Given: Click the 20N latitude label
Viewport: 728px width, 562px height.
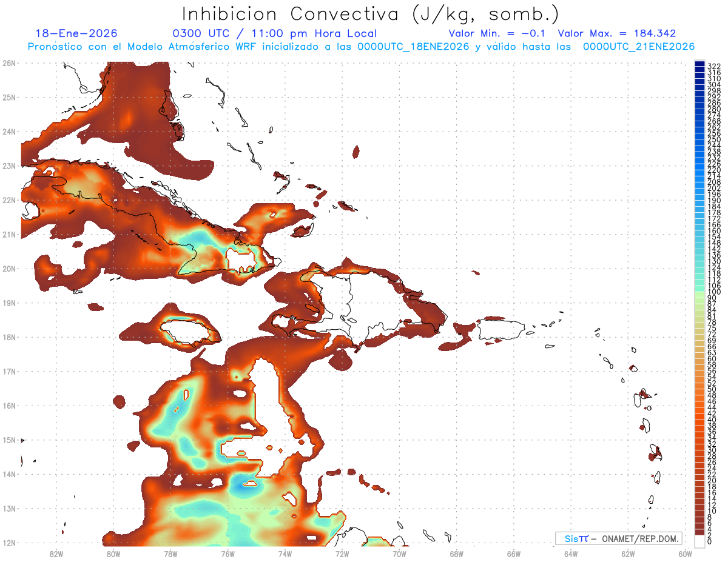Looking at the screenshot, I should tap(9, 268).
